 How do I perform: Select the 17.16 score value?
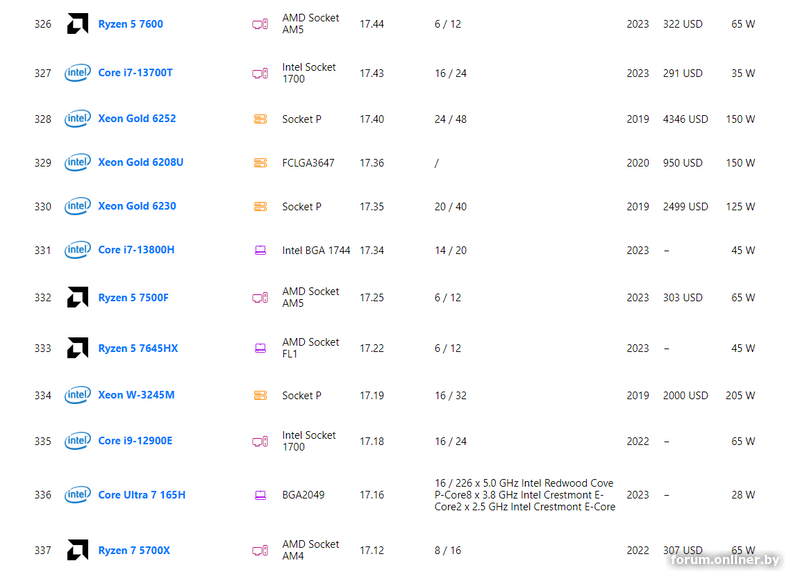point(371,495)
